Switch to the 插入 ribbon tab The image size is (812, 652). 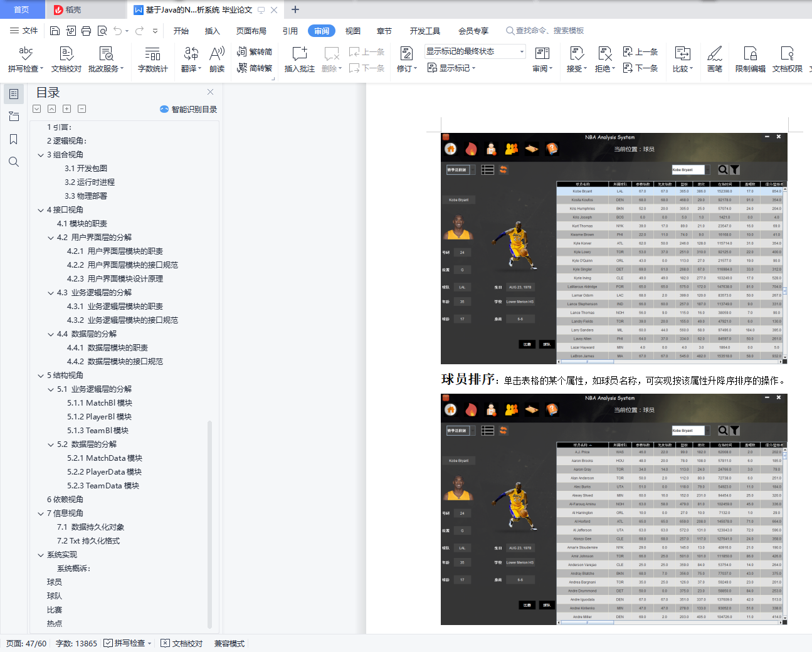(213, 31)
